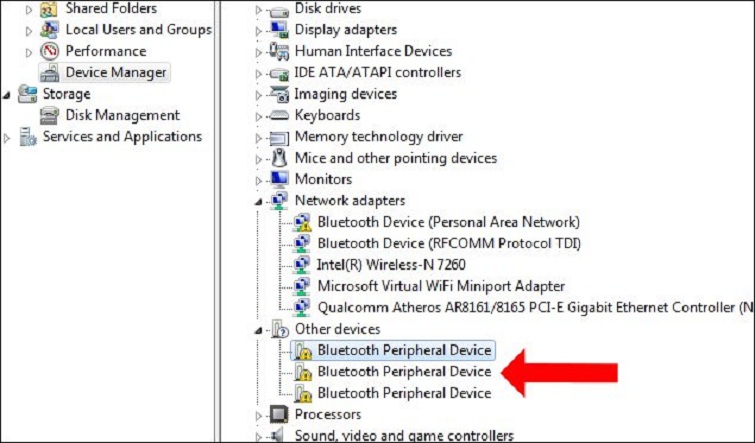Click the Local Users and Groups icon

click(50, 30)
